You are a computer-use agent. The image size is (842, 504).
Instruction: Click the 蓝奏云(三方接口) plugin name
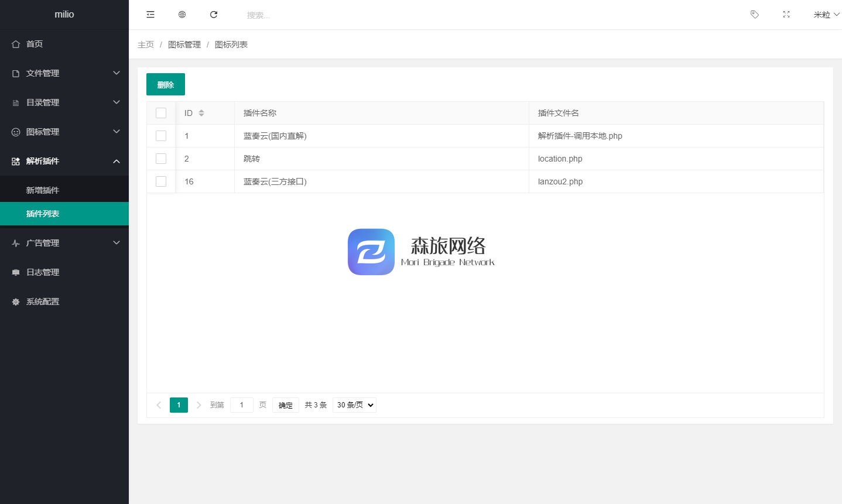[275, 181]
